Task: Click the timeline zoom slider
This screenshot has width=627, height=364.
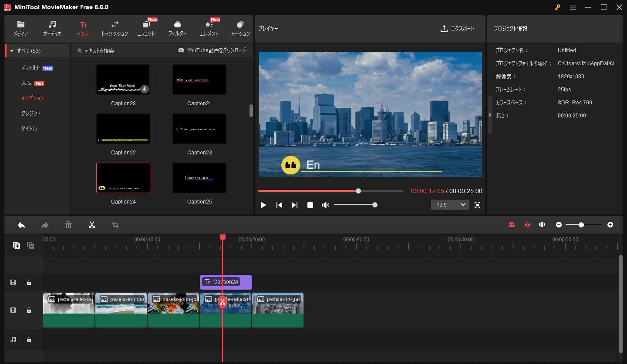Action: click(581, 225)
